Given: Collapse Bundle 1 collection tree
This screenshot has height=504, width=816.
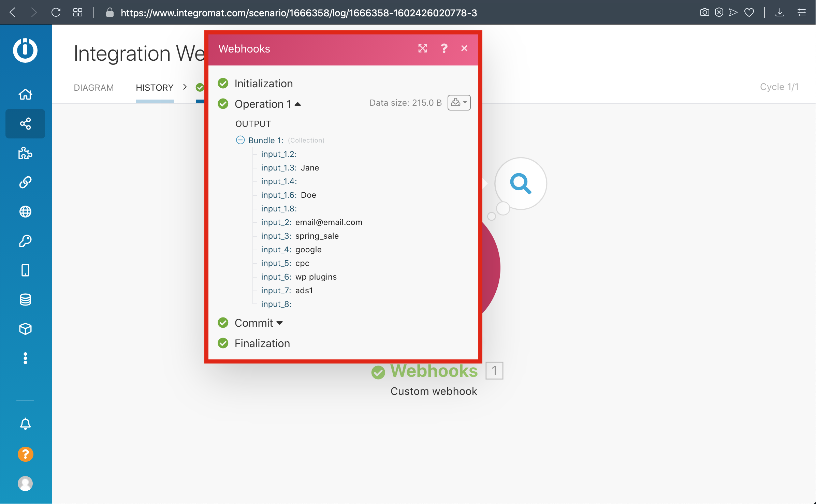Looking at the screenshot, I should point(240,140).
